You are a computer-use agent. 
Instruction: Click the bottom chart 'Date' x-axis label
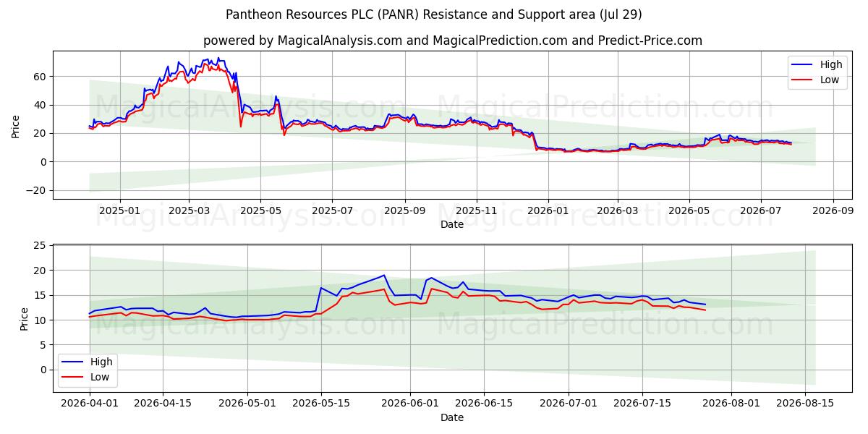coord(452,417)
